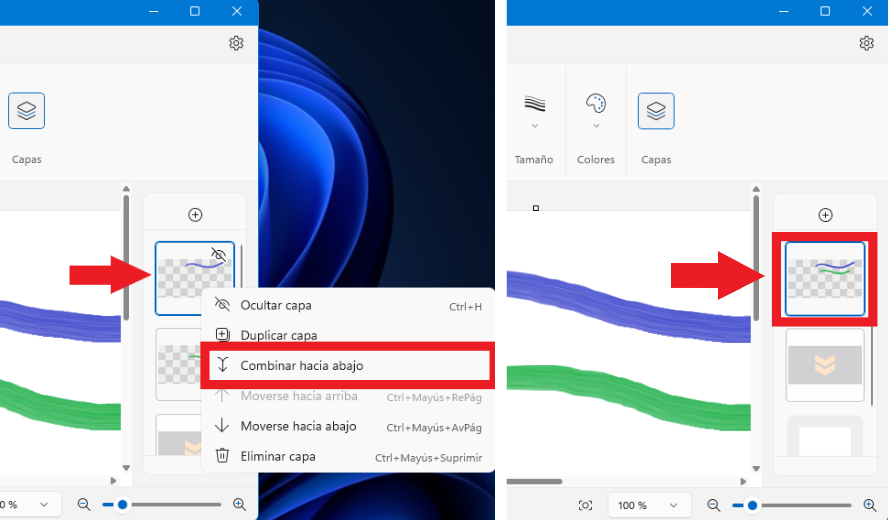The width and height of the screenshot is (888, 520).
Task: Expand chevron under Colores icon
Action: point(596,126)
